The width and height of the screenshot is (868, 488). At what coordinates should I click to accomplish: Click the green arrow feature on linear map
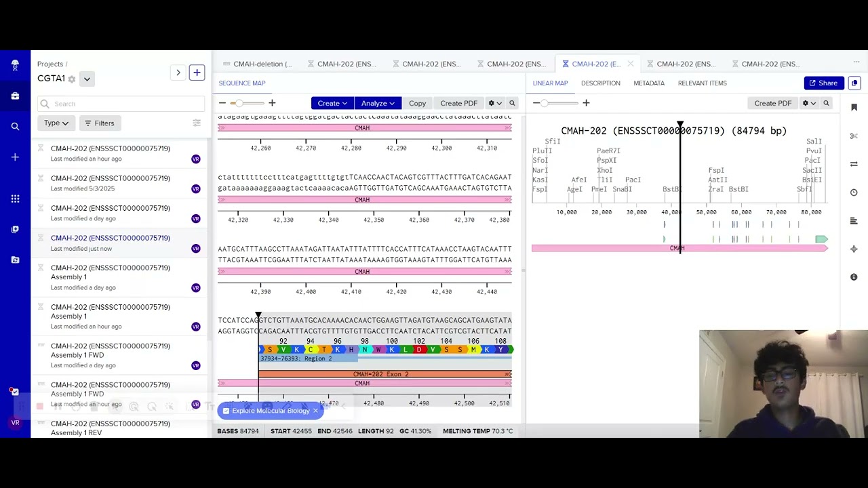(821, 239)
